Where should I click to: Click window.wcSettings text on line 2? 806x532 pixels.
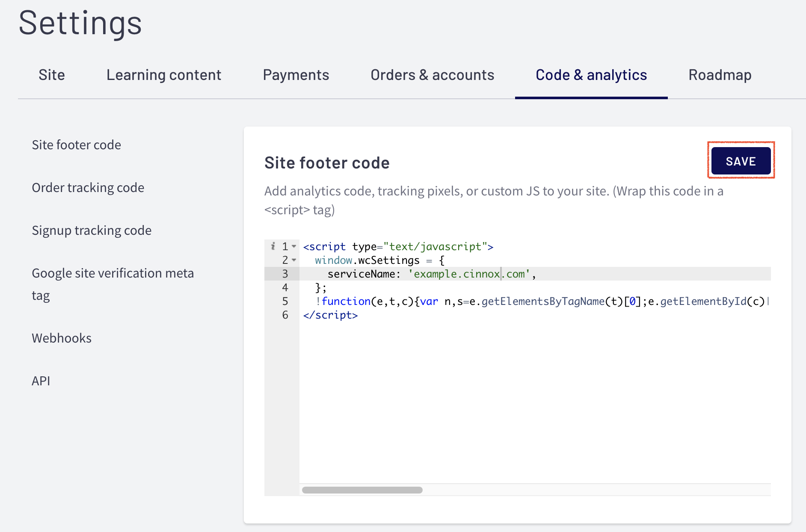(367, 260)
